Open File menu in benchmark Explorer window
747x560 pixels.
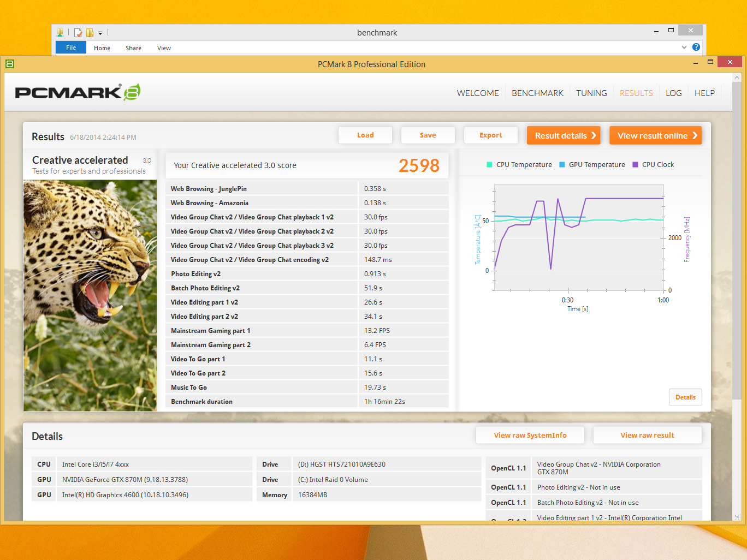(x=71, y=47)
